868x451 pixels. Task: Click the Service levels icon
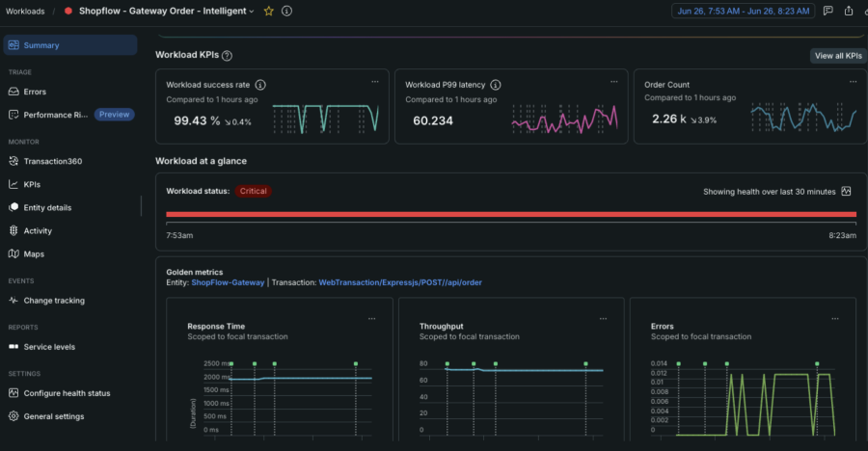pyautogui.click(x=14, y=347)
